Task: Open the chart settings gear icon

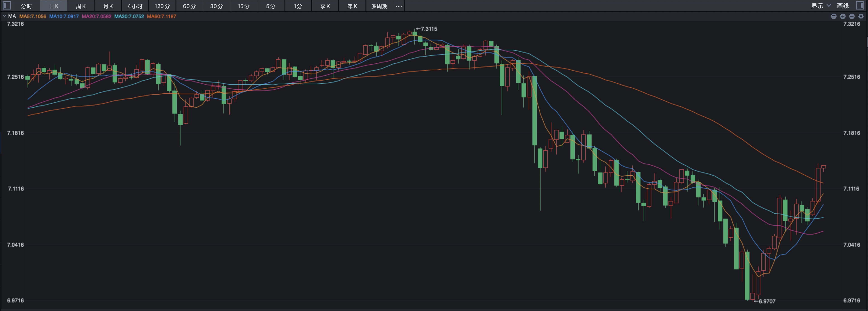Action: [x=861, y=16]
